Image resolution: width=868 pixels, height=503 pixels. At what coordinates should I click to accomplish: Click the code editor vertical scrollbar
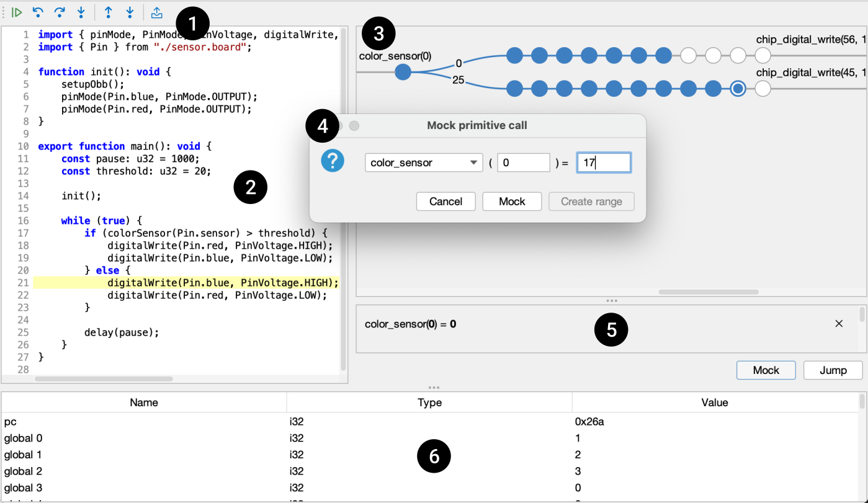pos(344,198)
